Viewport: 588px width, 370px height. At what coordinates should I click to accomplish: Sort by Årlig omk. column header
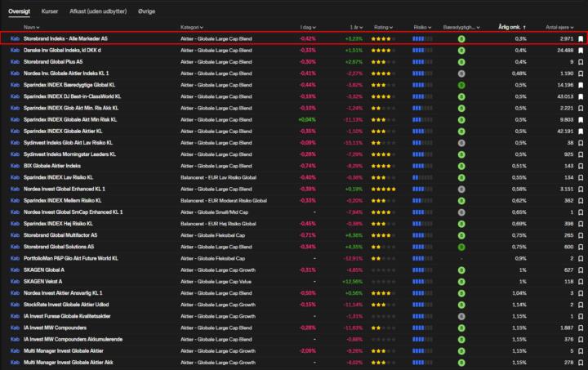(x=512, y=27)
